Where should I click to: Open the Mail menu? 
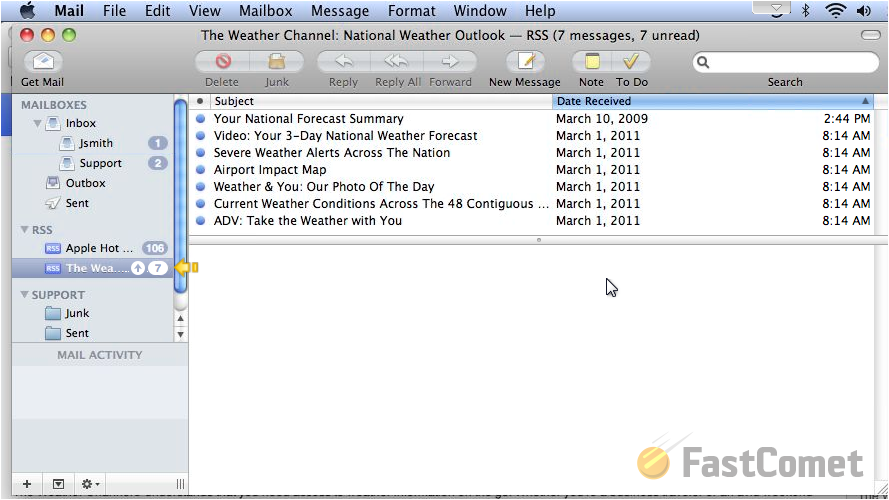pos(69,10)
